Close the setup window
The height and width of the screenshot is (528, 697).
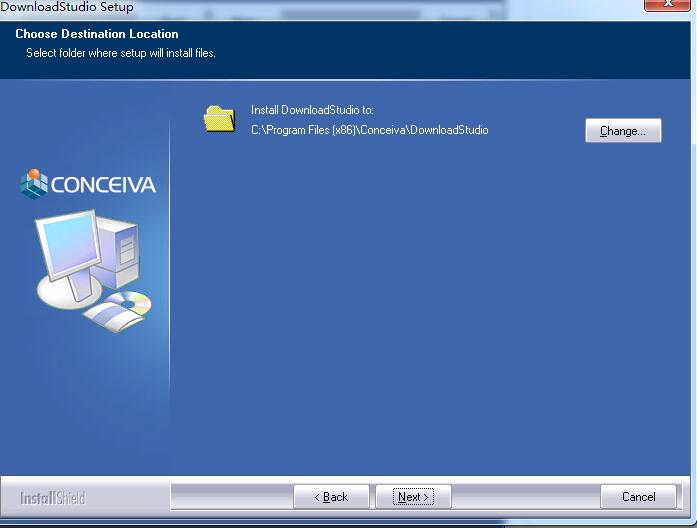(x=667, y=4)
